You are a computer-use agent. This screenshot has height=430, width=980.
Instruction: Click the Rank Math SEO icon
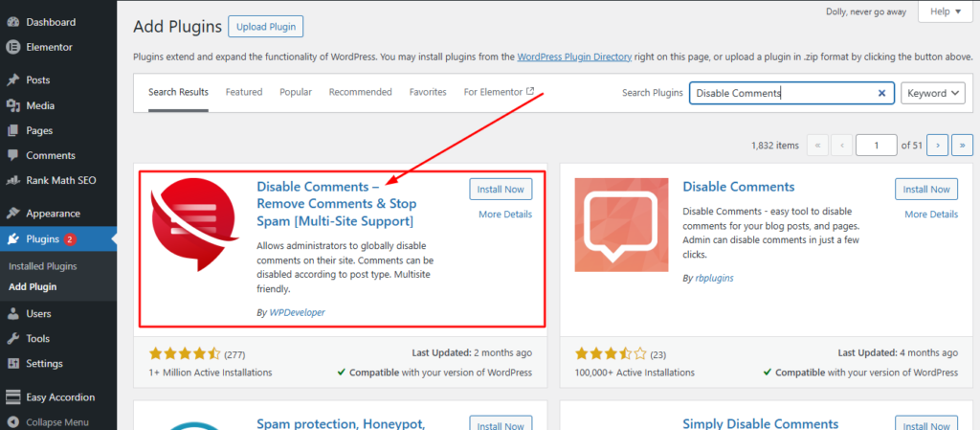tap(12, 181)
